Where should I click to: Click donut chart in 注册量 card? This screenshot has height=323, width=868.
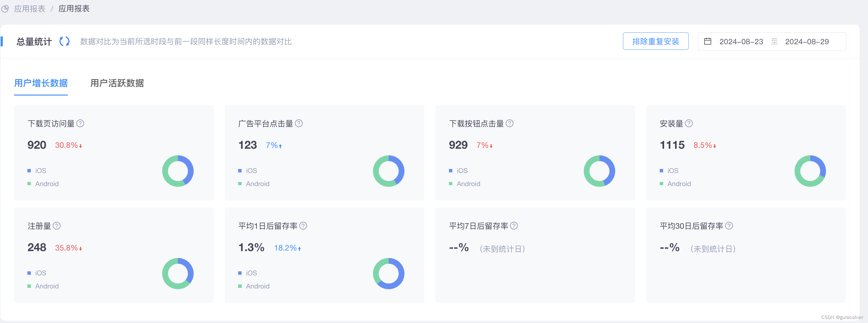coord(178,274)
